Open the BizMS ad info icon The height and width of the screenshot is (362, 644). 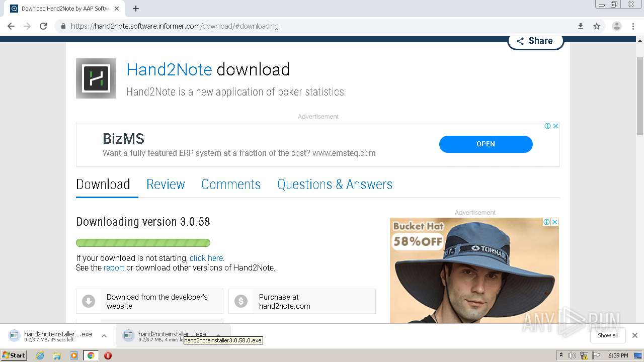point(547,126)
